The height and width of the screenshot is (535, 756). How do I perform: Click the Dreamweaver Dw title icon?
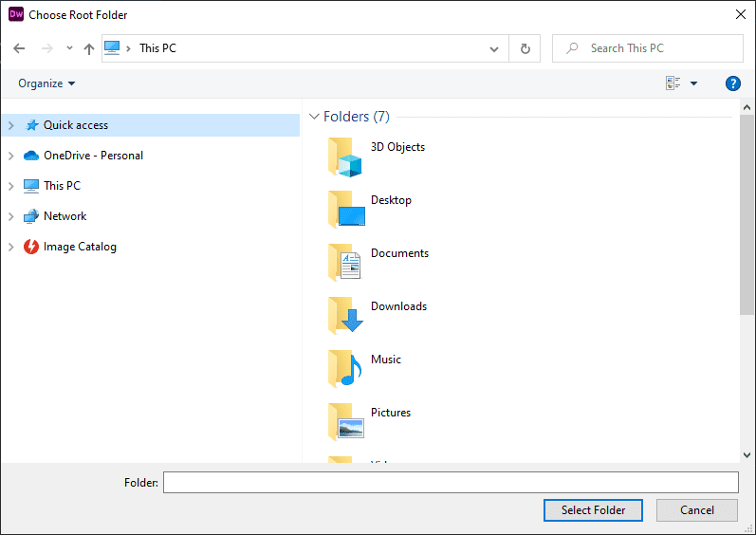[16, 14]
